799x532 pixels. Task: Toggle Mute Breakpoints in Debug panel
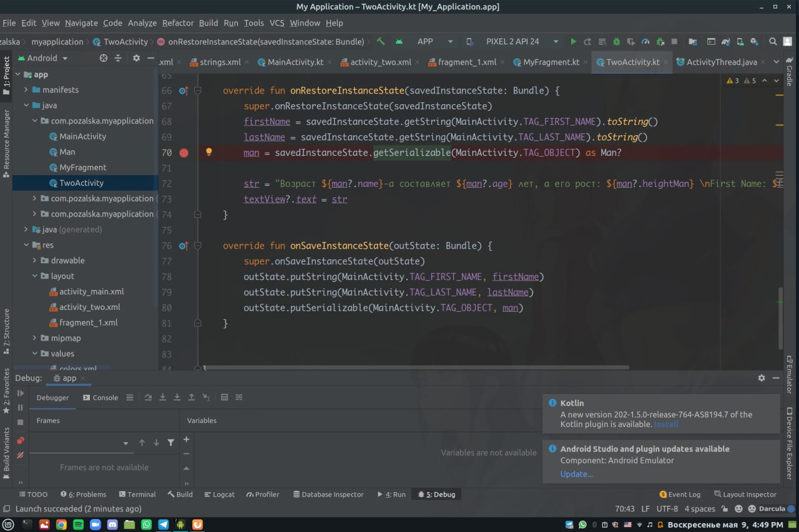pyautogui.click(x=20, y=455)
